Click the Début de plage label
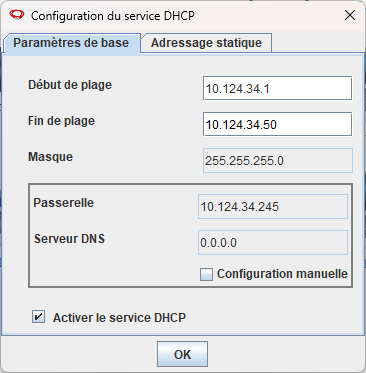The image size is (366, 373). pyautogui.click(x=70, y=85)
